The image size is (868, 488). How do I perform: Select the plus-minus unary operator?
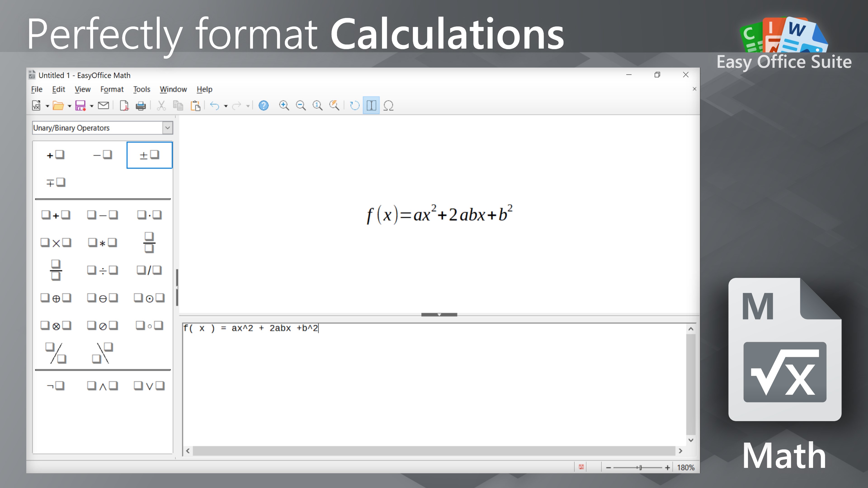[149, 155]
